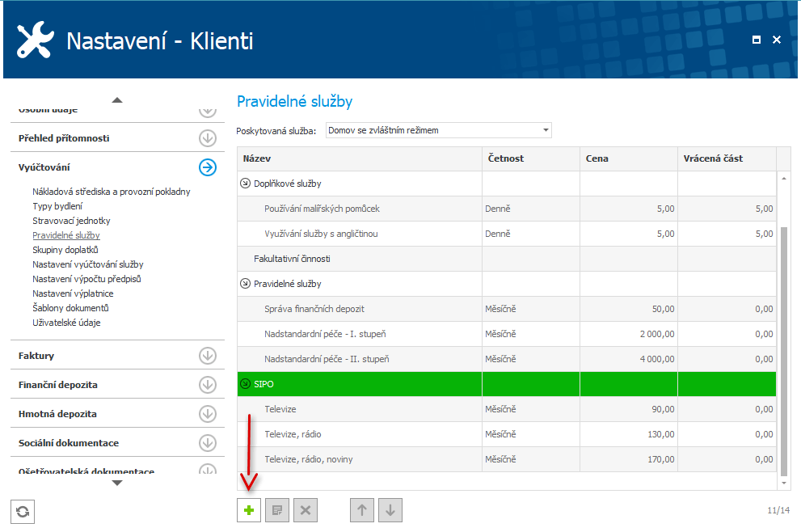Select the Fakultativní činnosti row
This screenshot has width=801, height=532.
tap(507, 259)
